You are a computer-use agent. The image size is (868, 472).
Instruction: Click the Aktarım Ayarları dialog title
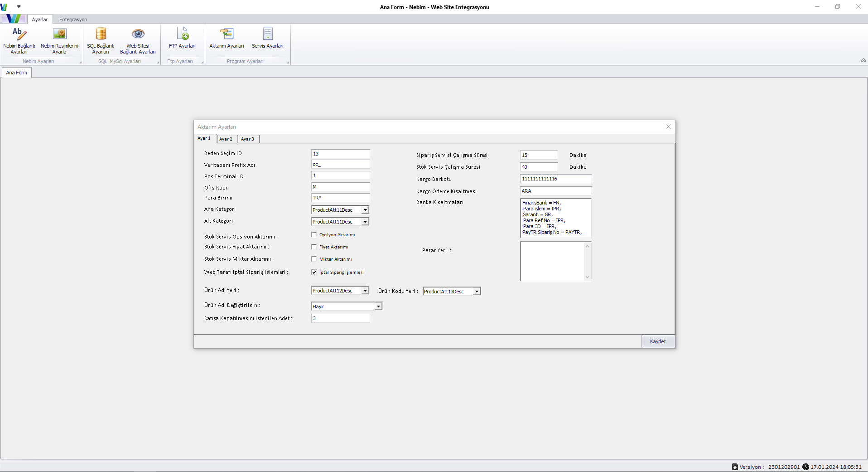click(x=217, y=127)
